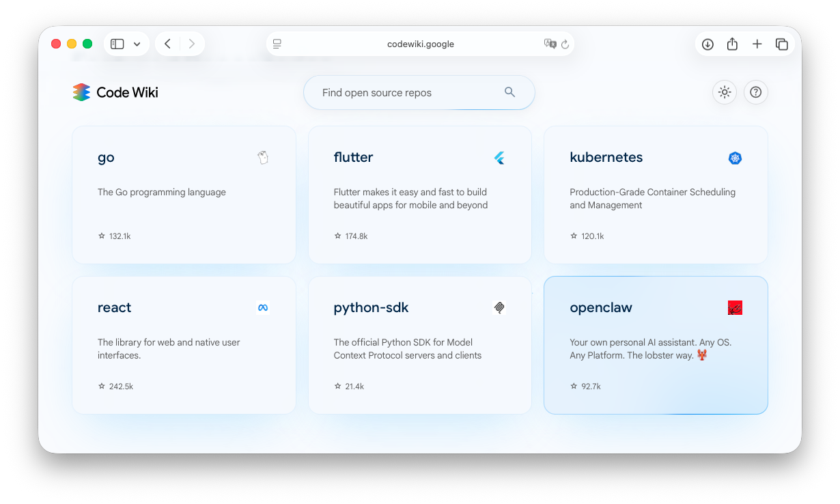Click the search magnifier icon

[509, 92]
